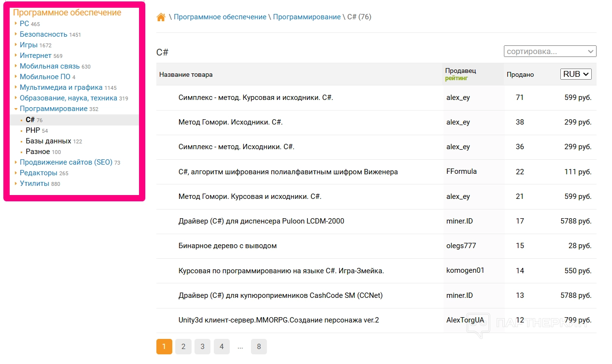Open the Симплекс - метод. Курсовая и исходники product
The image size is (612, 364).
pyautogui.click(x=255, y=98)
